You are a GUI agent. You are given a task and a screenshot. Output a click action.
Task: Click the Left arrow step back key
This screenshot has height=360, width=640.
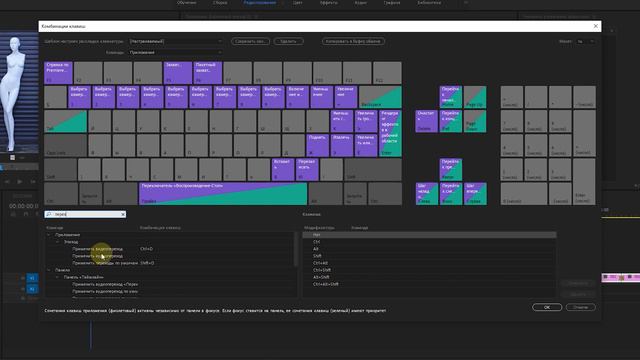(x=427, y=194)
